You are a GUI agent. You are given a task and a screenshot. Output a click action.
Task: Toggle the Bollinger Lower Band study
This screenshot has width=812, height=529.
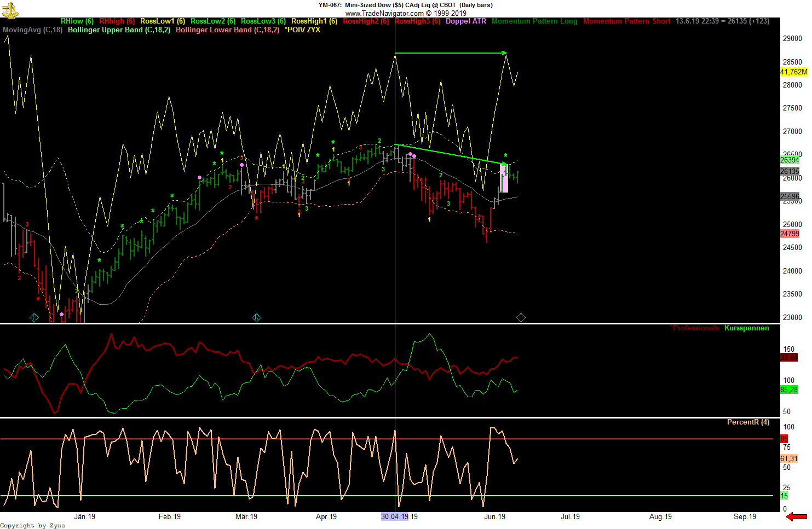coord(227,30)
